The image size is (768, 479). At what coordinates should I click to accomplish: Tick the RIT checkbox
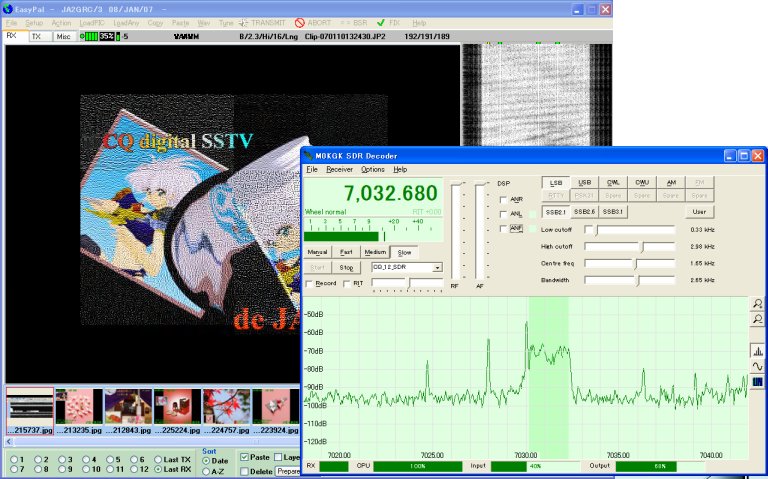[347, 284]
